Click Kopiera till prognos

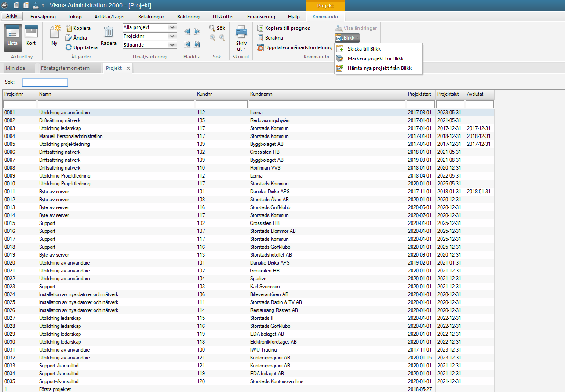click(x=284, y=28)
